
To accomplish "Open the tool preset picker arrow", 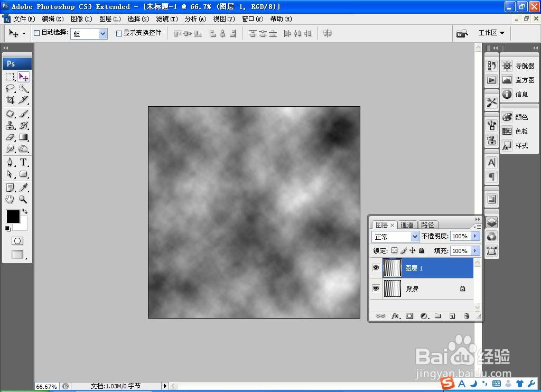I will (x=24, y=33).
